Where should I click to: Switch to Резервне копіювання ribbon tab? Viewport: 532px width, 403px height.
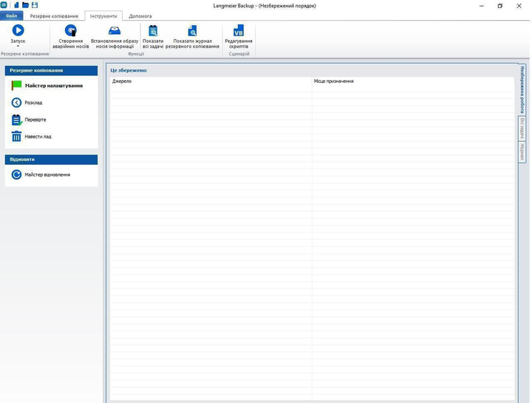pyautogui.click(x=54, y=16)
